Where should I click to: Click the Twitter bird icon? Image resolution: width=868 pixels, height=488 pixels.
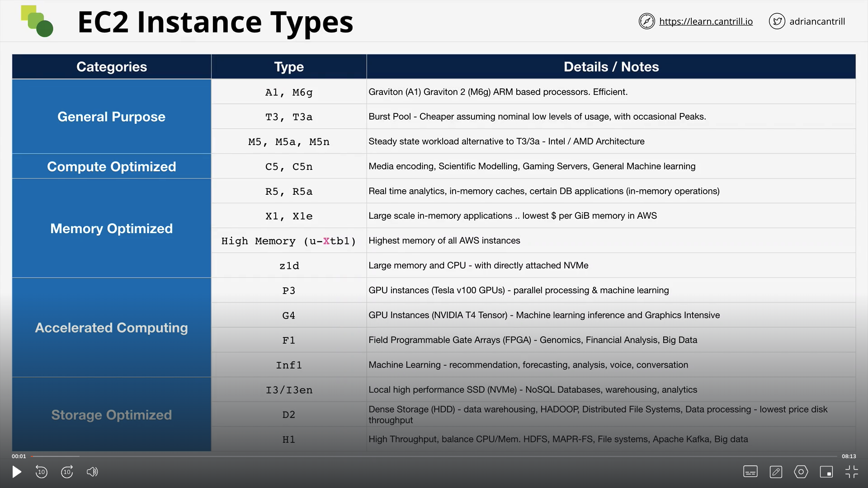tap(777, 21)
